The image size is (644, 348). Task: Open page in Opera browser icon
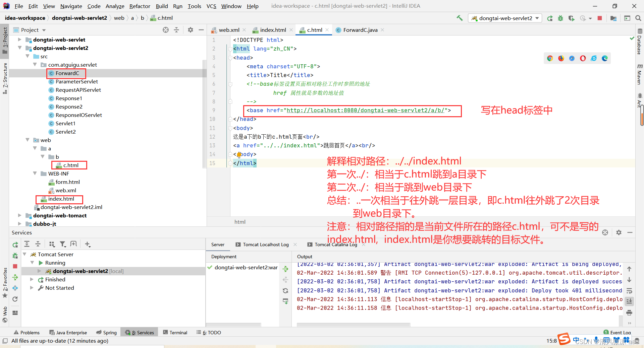pos(583,58)
